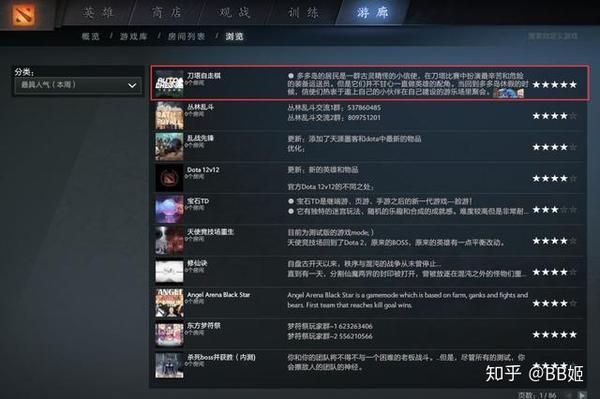The image size is (600, 399).
Task: Open the 乱战先锋 game title
Action: pyautogui.click(x=200, y=138)
